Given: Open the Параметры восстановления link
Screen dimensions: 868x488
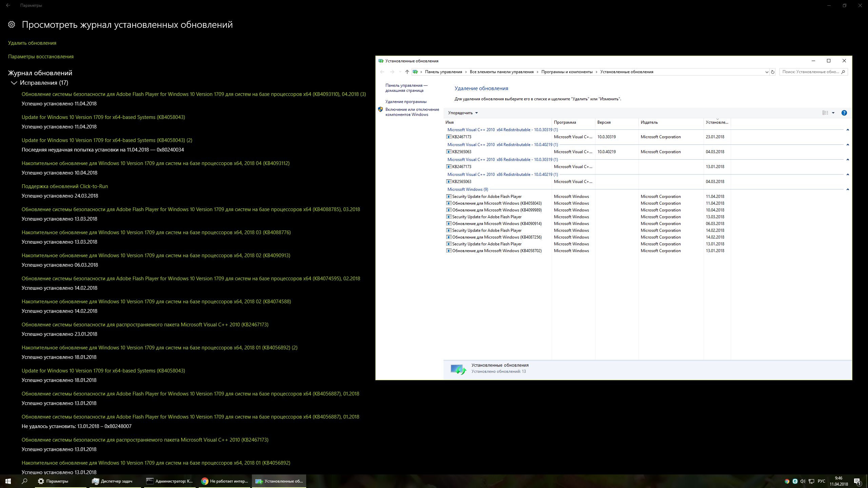Looking at the screenshot, I should 41,57.
